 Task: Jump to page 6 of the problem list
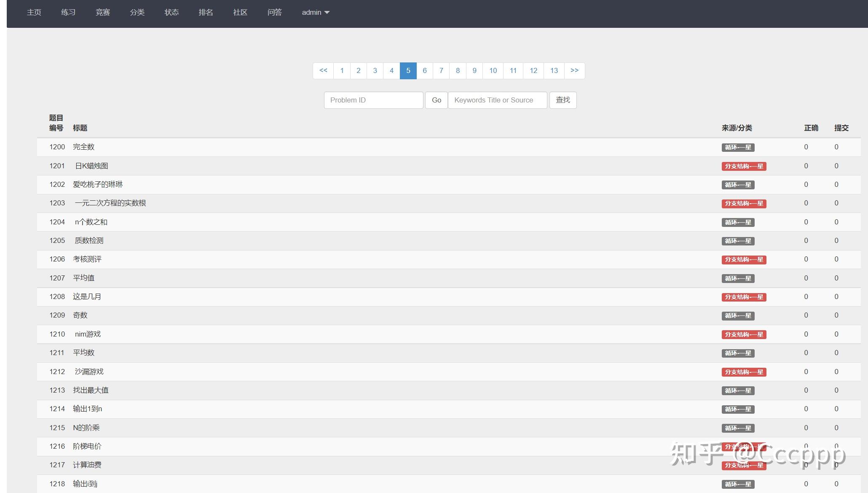[x=425, y=70]
